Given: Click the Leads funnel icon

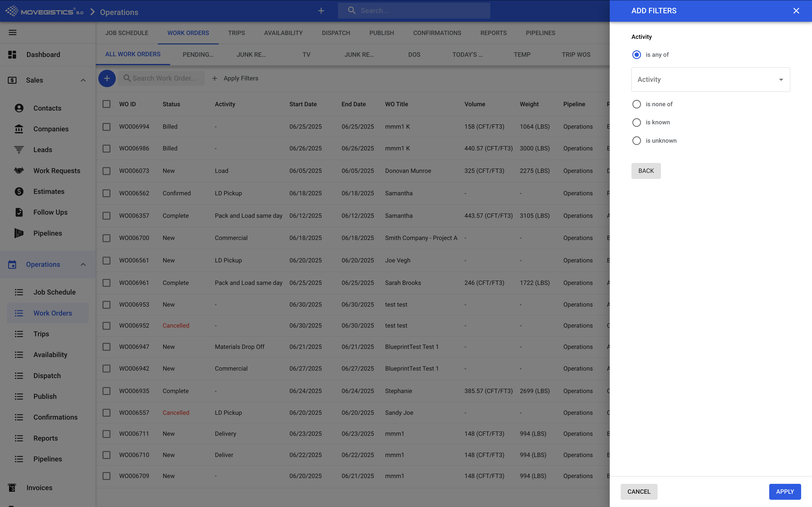Looking at the screenshot, I should point(19,149).
